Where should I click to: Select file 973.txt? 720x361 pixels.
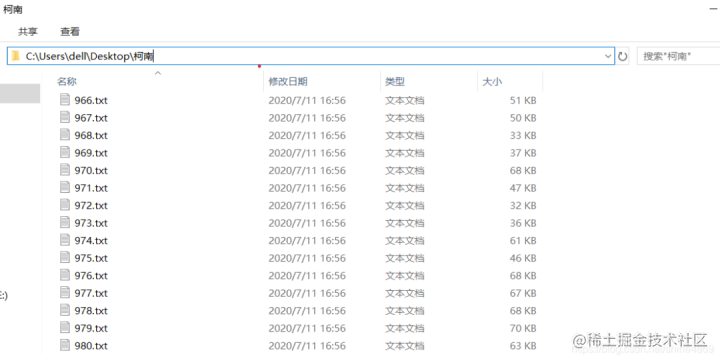(91, 223)
